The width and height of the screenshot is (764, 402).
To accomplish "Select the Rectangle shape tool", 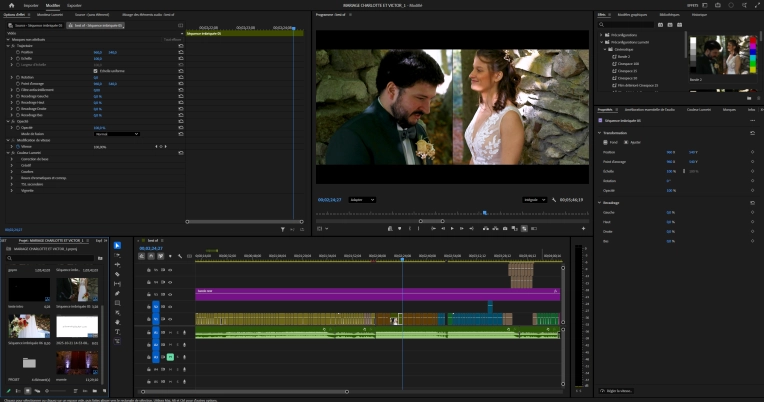I will tap(117, 303).
